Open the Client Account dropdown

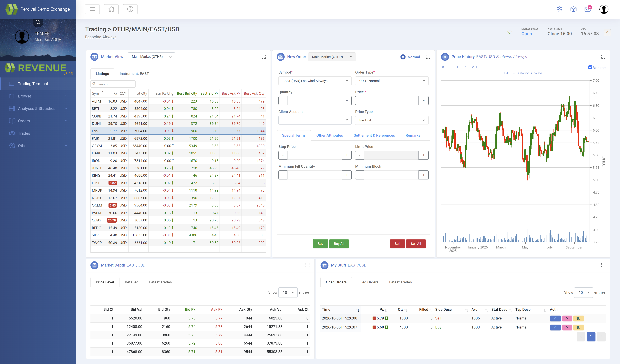click(315, 120)
